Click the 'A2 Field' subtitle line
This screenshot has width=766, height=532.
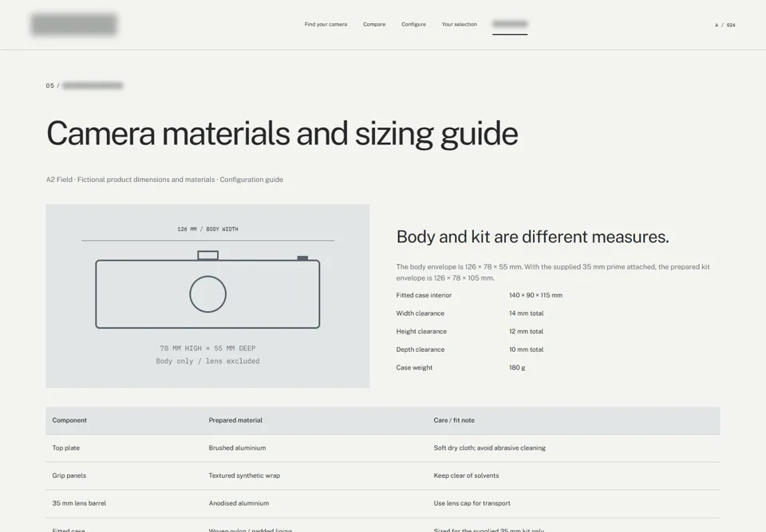tap(164, 179)
